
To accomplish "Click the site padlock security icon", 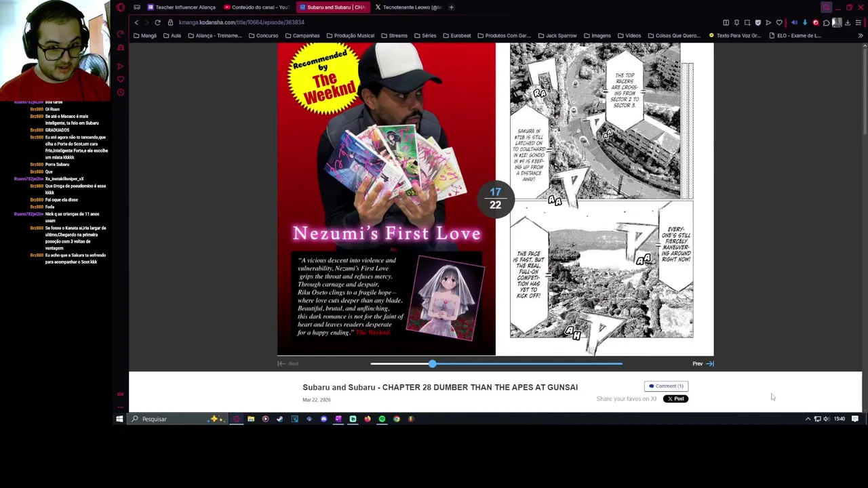I will [x=170, y=22].
